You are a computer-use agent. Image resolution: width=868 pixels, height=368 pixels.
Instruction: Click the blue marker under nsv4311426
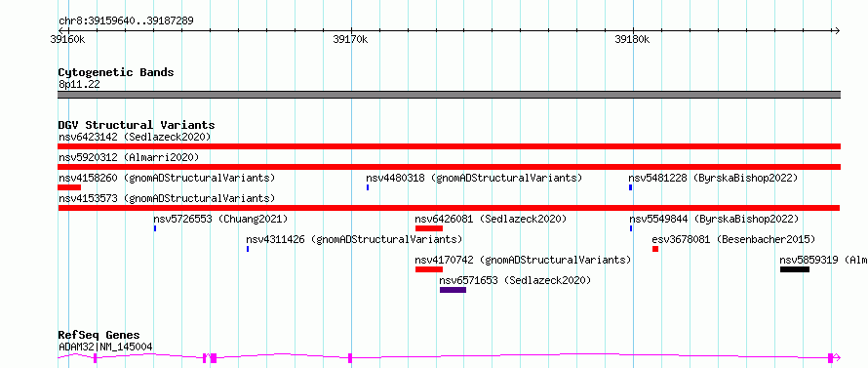coord(248,249)
